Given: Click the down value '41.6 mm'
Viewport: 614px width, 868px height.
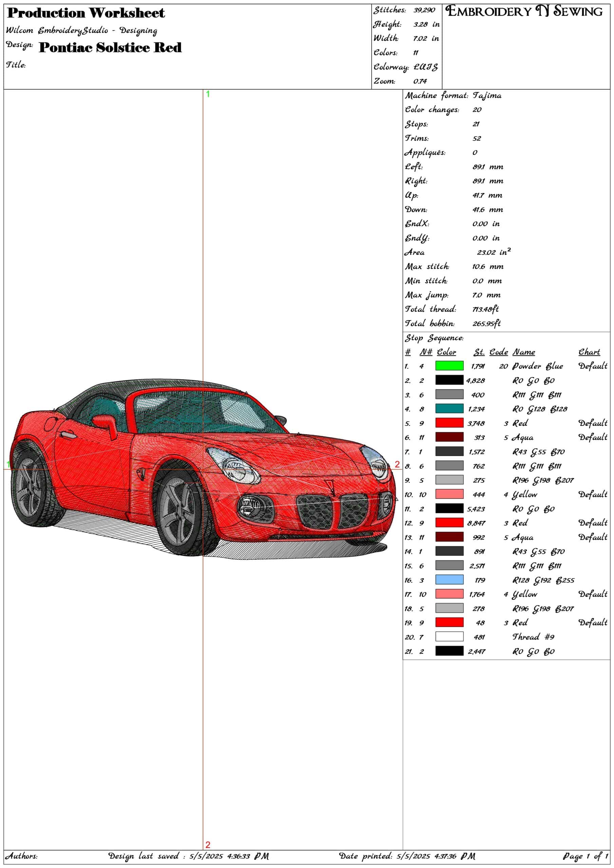Looking at the screenshot, I should 487,210.
